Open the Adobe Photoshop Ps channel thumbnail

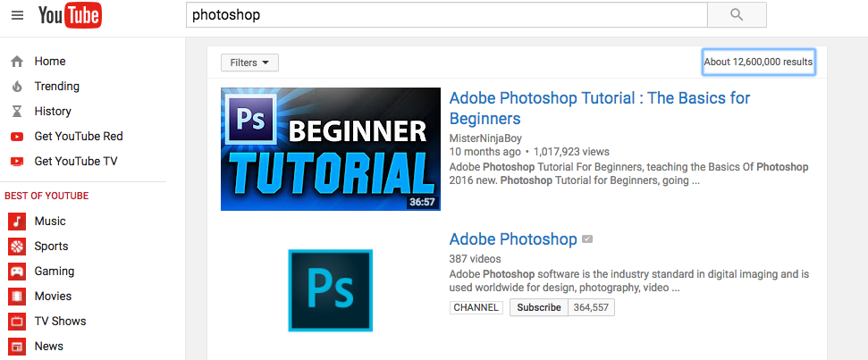(331, 290)
